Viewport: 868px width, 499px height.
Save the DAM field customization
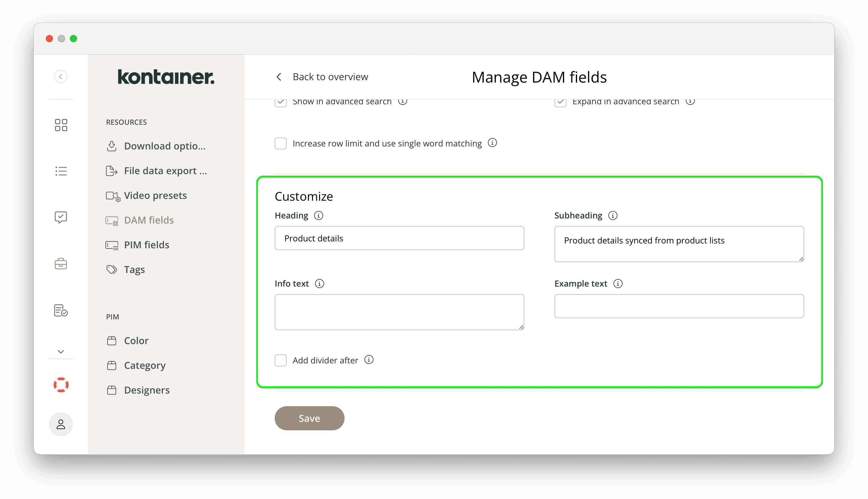[x=309, y=418]
